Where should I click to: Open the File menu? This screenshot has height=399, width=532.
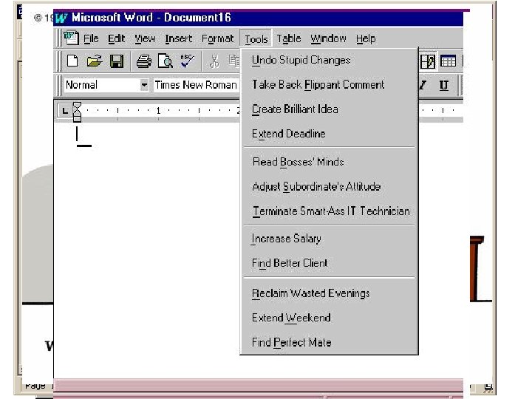tap(91, 38)
